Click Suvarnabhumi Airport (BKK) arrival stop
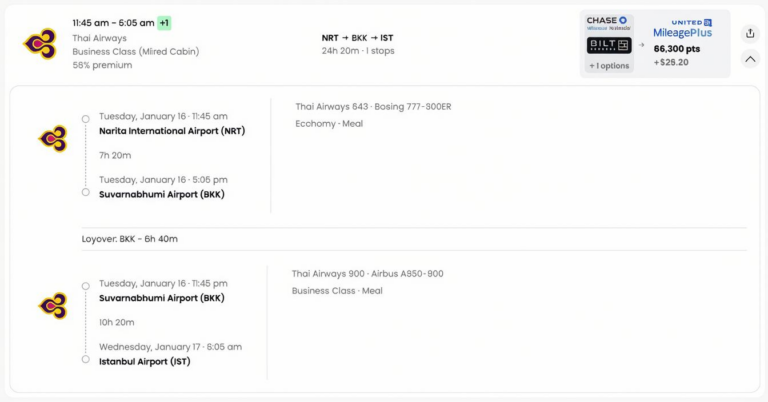 pos(161,194)
